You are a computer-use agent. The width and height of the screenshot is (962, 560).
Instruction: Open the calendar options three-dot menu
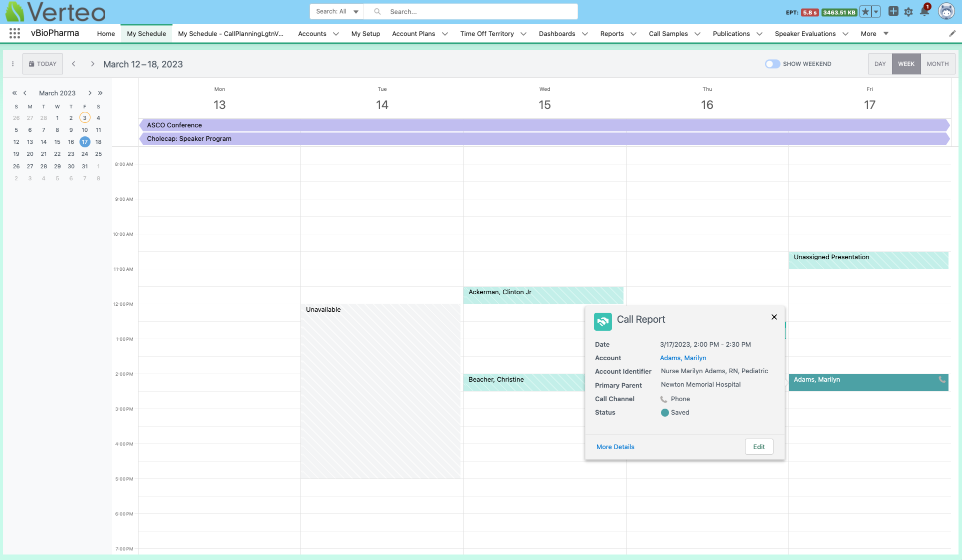(13, 64)
